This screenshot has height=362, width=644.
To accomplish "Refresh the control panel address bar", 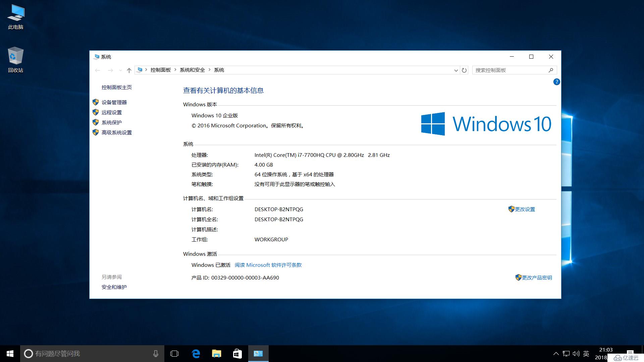I will point(464,70).
